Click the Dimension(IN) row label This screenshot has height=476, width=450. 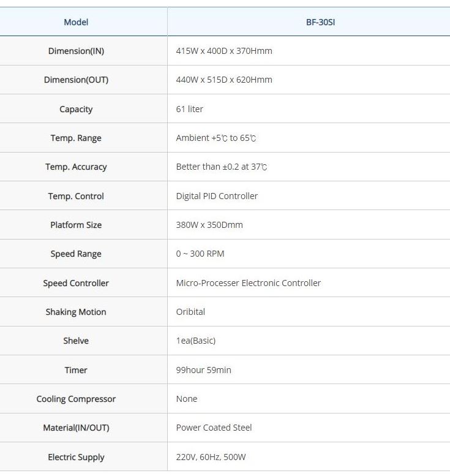76,51
